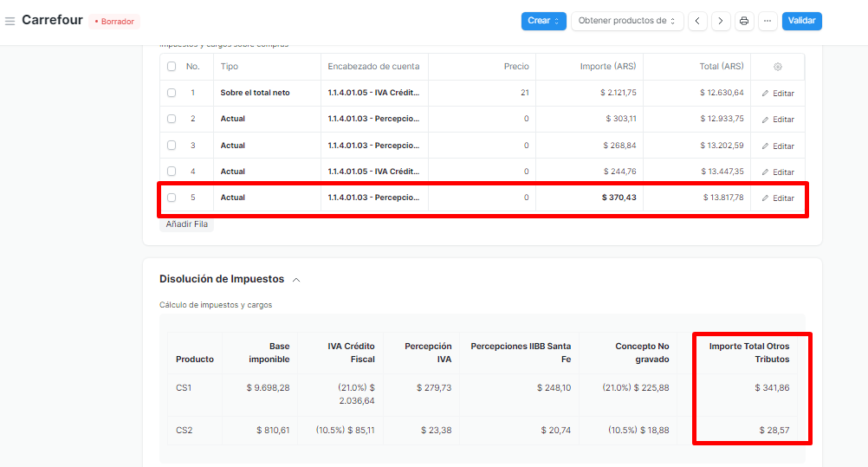Click the Borrador status badge
The height and width of the screenshot is (467, 868).
[114, 22]
